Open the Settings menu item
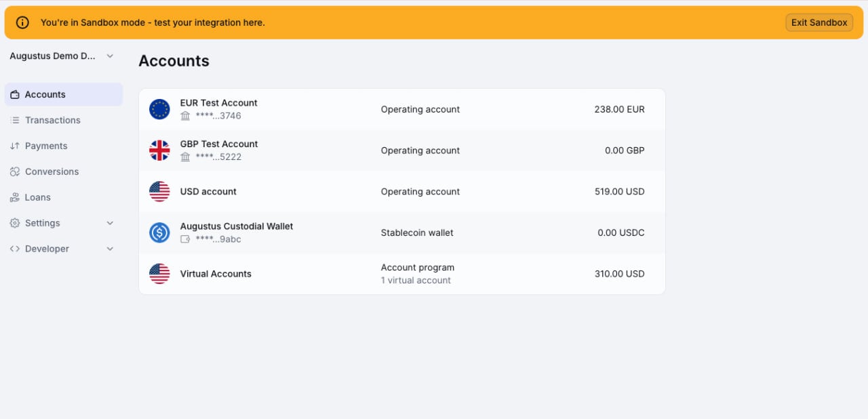Screen dimensions: 868x419 click(64, 223)
